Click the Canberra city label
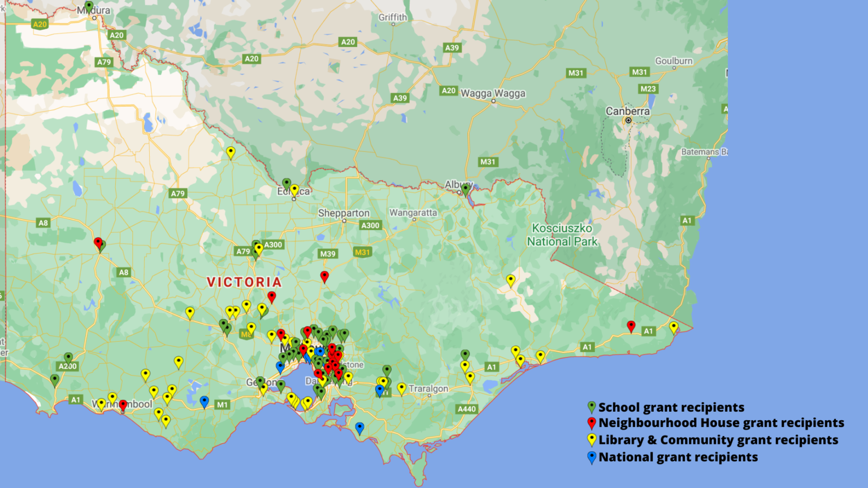Image resolution: width=868 pixels, height=488 pixels. click(629, 112)
